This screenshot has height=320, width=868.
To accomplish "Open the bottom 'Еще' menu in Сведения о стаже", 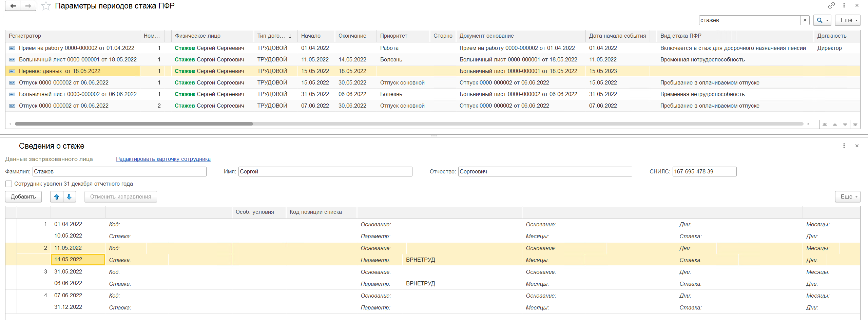I will [x=848, y=196].
